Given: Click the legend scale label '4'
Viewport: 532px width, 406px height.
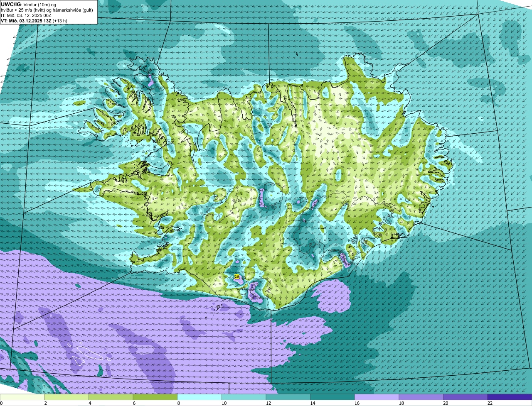Looking at the screenshot, I should click(90, 403).
